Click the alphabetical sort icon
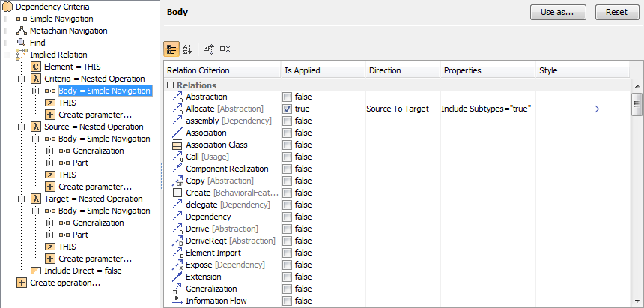Image resolution: width=644 pixels, height=308 pixels. pyautogui.click(x=187, y=49)
